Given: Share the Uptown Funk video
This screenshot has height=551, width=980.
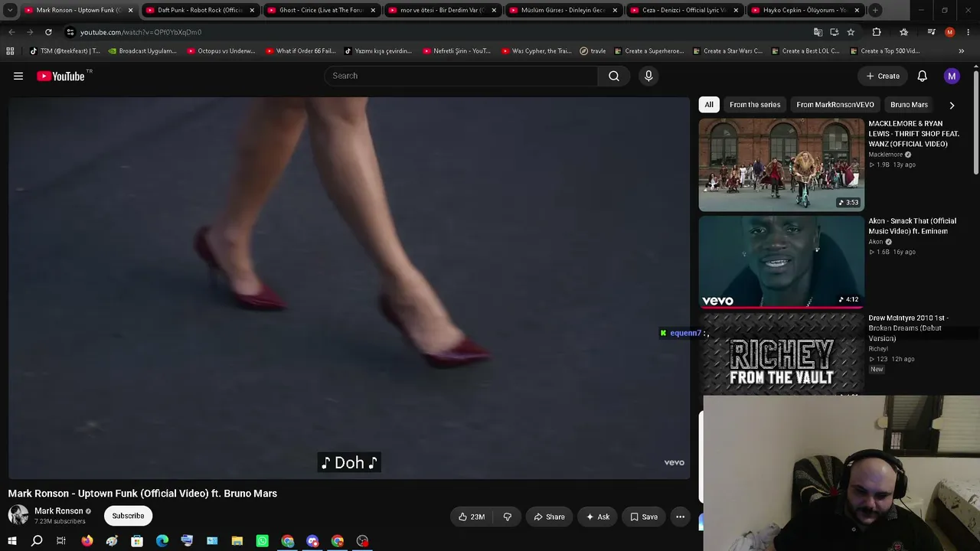Looking at the screenshot, I should tap(549, 517).
